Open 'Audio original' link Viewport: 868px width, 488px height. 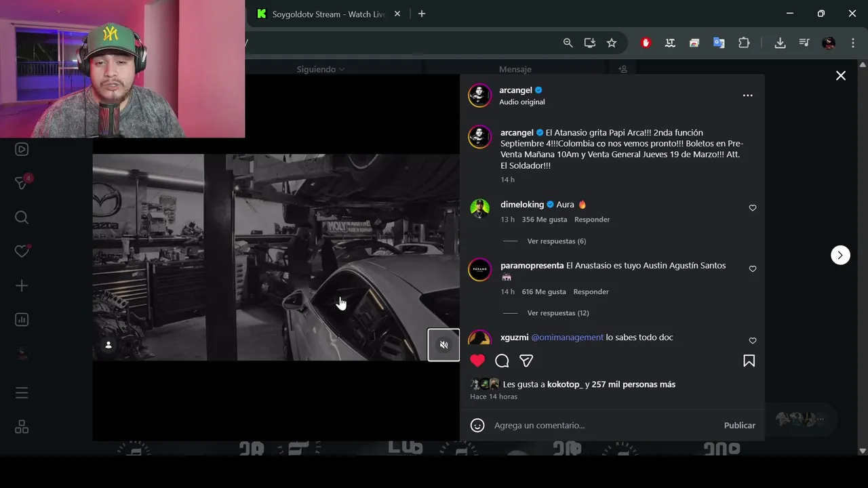[x=522, y=102]
